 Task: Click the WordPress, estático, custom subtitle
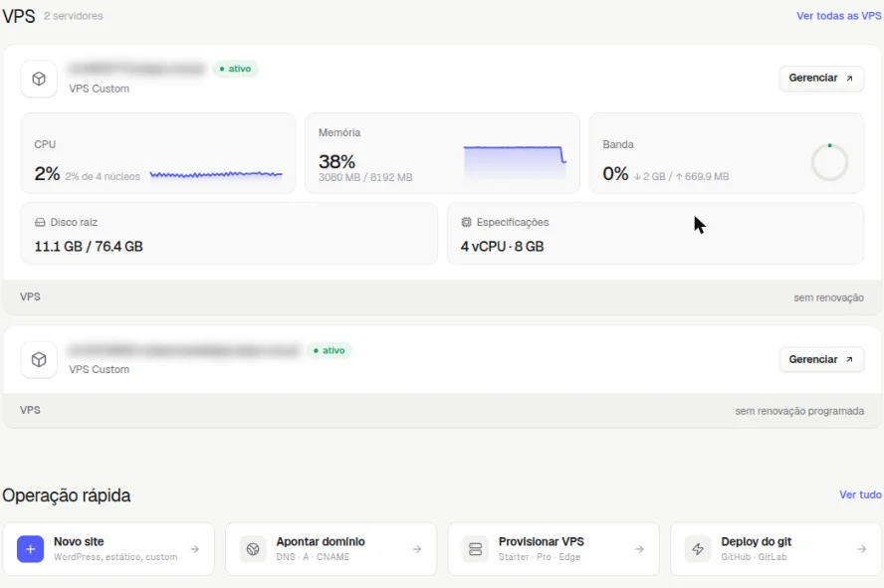pos(115,557)
